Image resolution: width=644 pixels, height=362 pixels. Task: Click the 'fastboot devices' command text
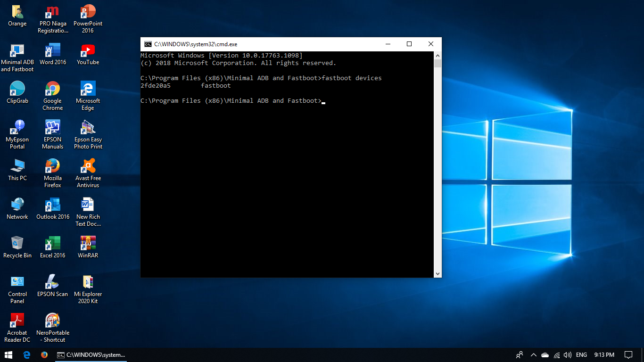(352, 78)
